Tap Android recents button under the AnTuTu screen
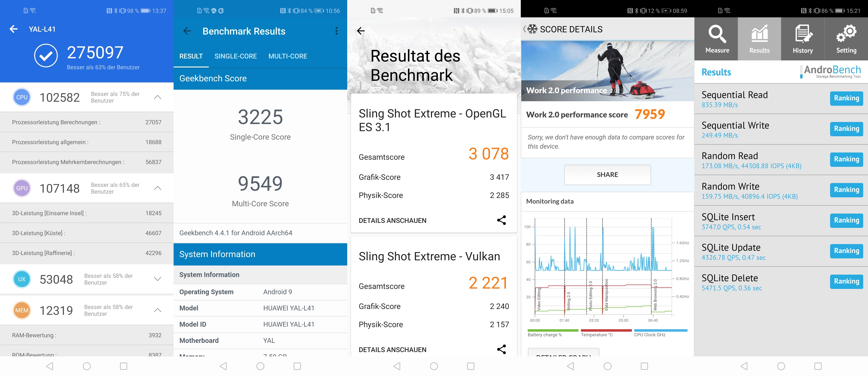Viewport: 868px width, 376px height. pos(124,366)
